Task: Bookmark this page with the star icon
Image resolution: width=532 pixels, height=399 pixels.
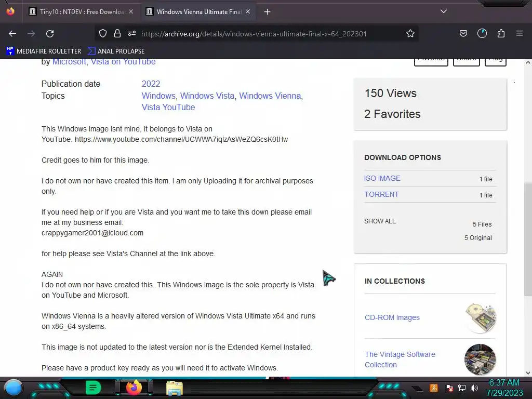Action: click(x=410, y=33)
